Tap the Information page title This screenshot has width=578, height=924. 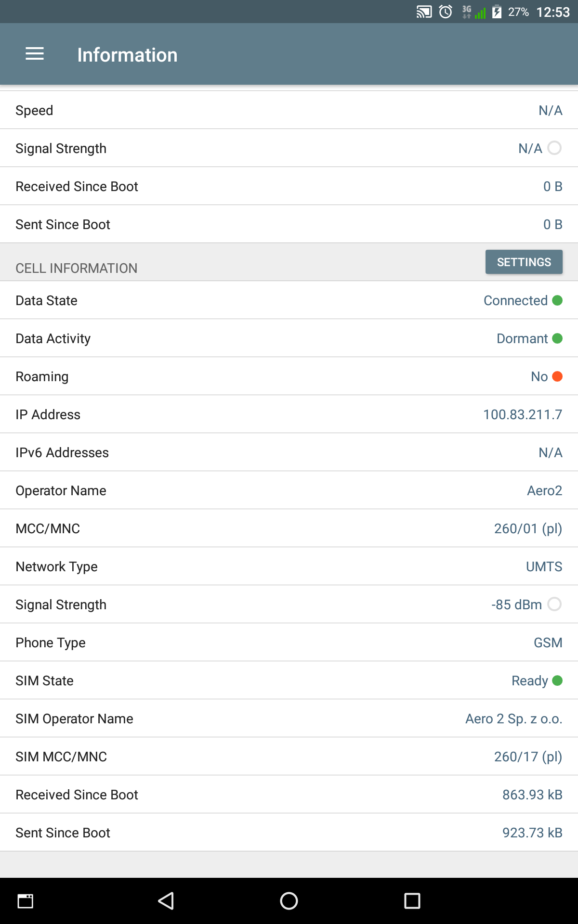coord(127,55)
